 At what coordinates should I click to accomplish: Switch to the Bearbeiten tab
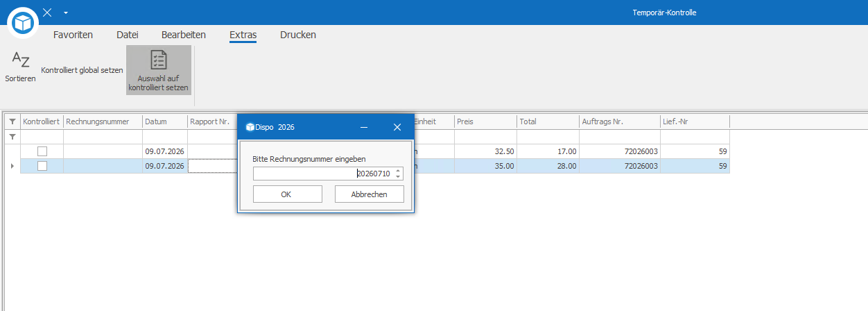click(183, 35)
